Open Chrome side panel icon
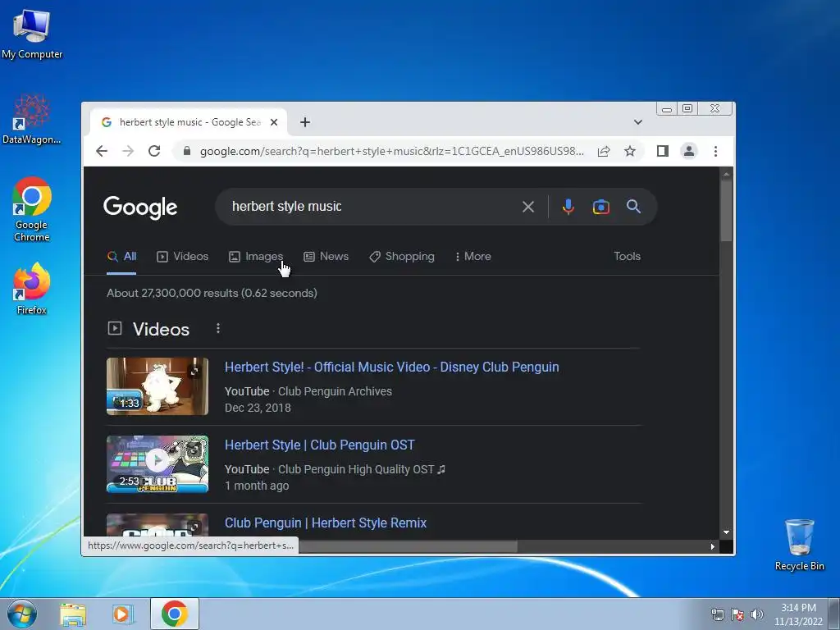The width and height of the screenshot is (840, 630). coord(663,151)
